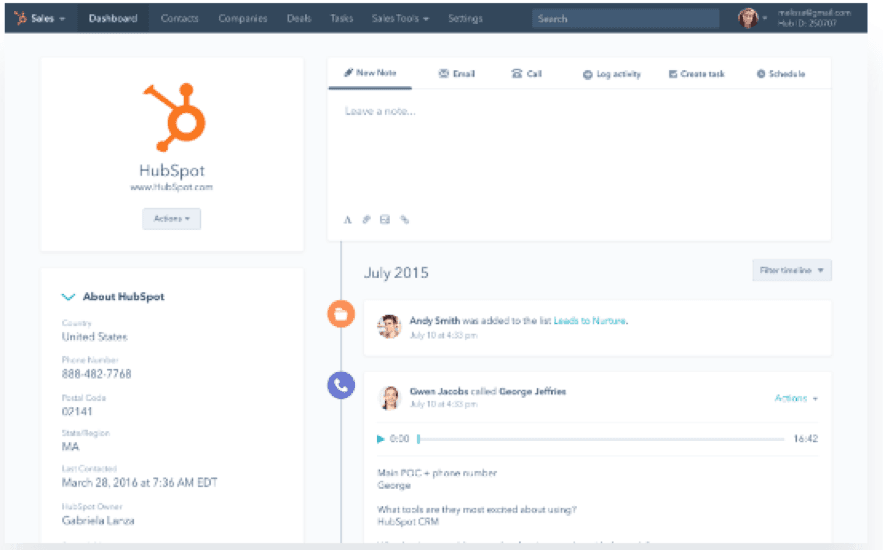883x550 pixels.
Task: Click the attachment paperclip icon in note editor
Action: (367, 220)
